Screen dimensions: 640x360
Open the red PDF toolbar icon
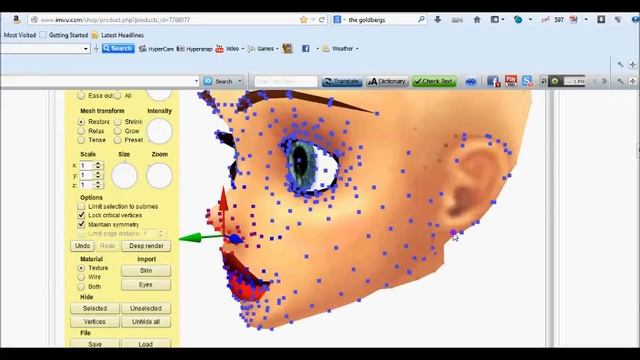coord(511,81)
